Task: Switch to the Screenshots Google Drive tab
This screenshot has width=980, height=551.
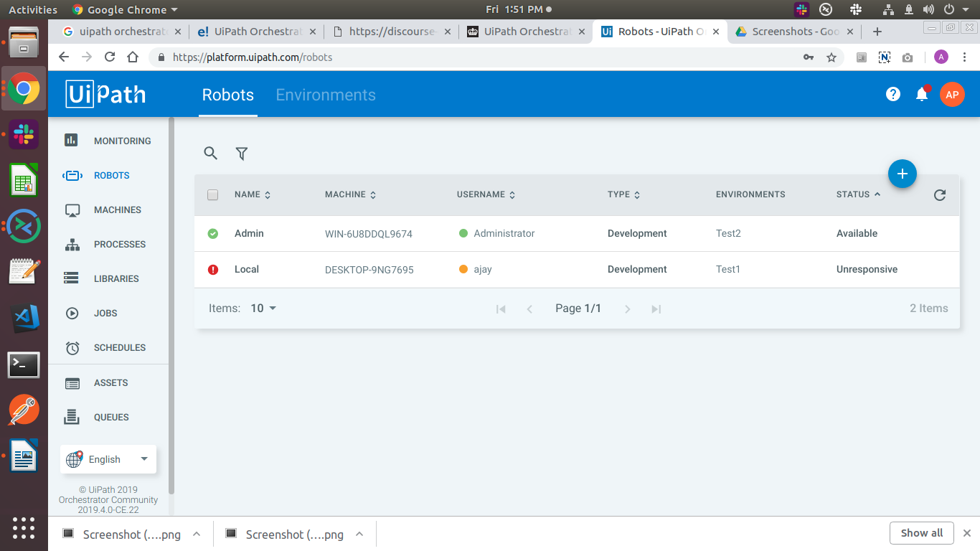Action: pos(795,32)
